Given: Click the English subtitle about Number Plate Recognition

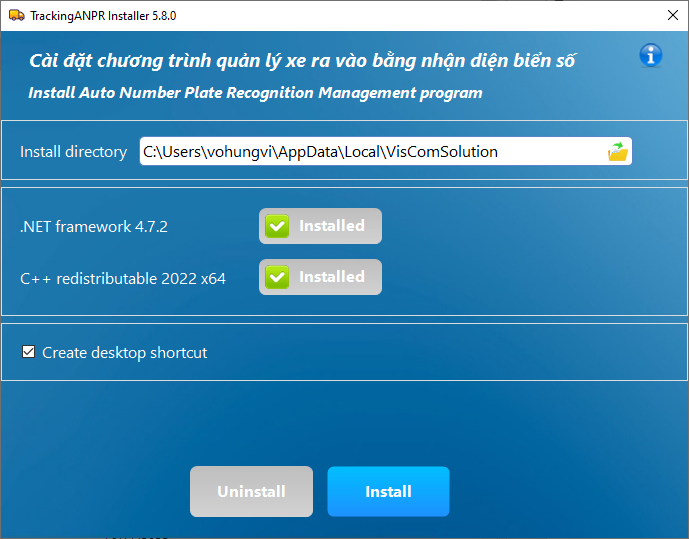Looking at the screenshot, I should (255, 93).
